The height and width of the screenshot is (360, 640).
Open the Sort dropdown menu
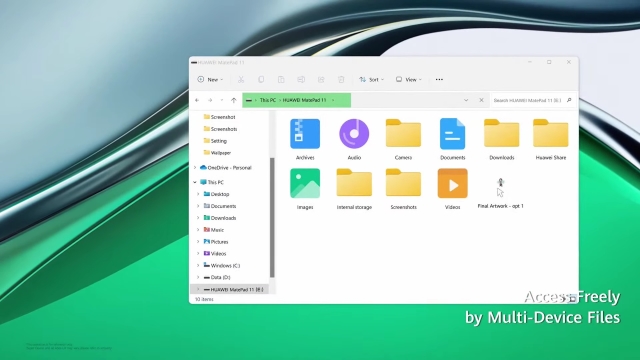(x=371, y=80)
